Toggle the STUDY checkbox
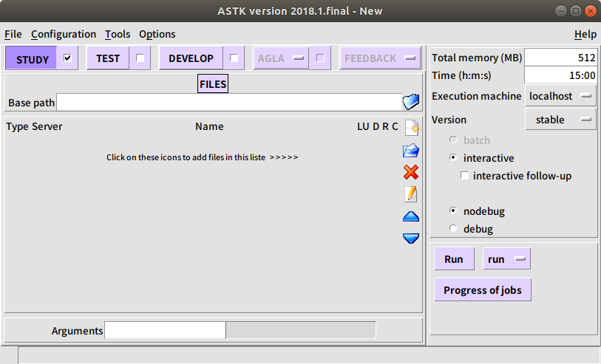Image resolution: width=601 pixels, height=364 pixels. tap(67, 58)
